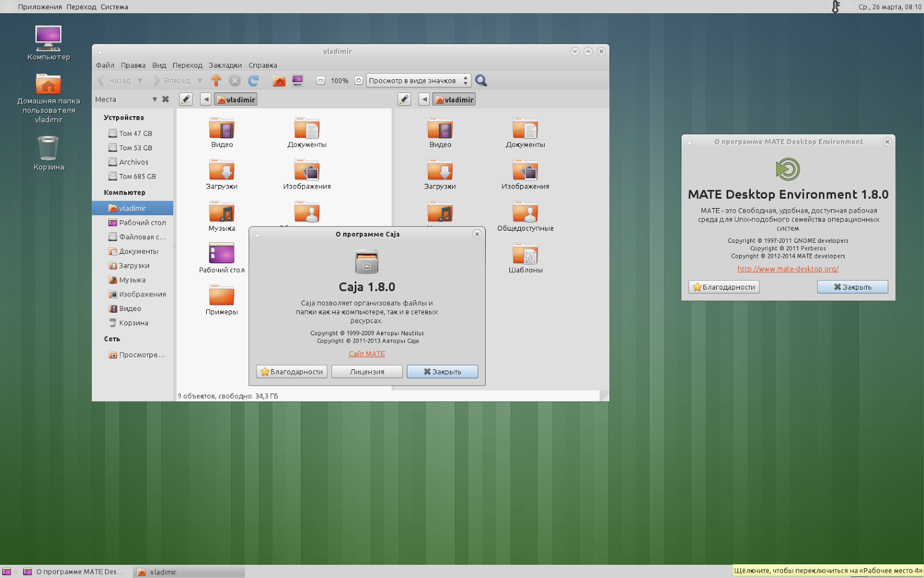Open Рабочий стол folder in left pane

tap(222, 257)
